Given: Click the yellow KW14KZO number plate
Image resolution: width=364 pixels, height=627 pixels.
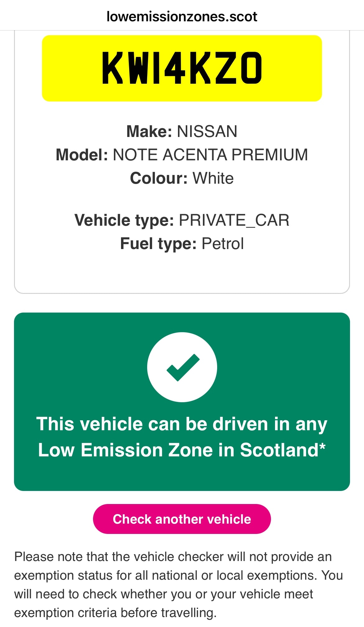Looking at the screenshot, I should (182, 68).
